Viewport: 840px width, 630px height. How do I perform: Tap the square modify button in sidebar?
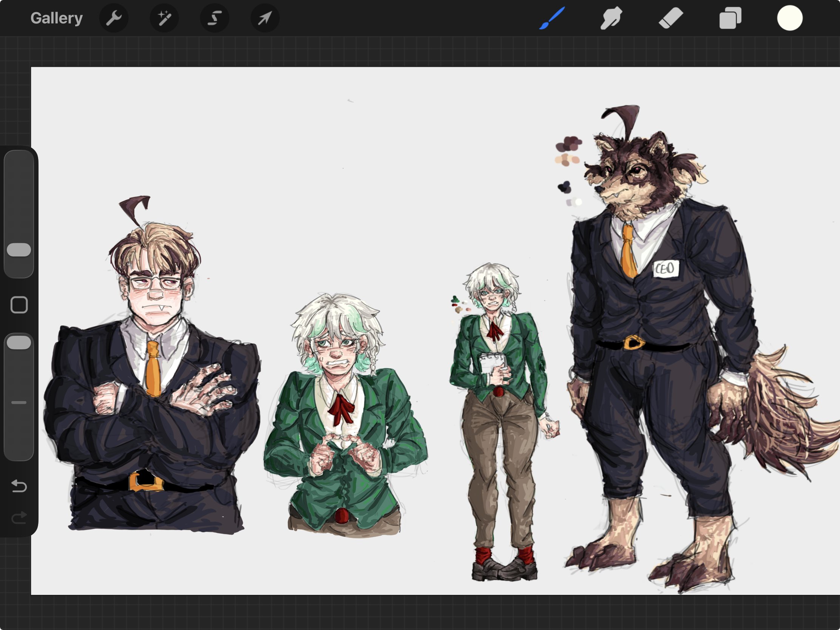(19, 304)
